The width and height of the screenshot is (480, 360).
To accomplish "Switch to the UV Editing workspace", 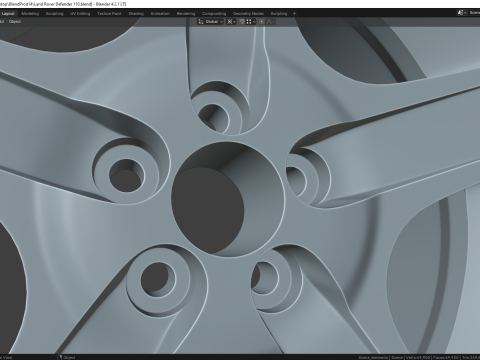I will (80, 14).
